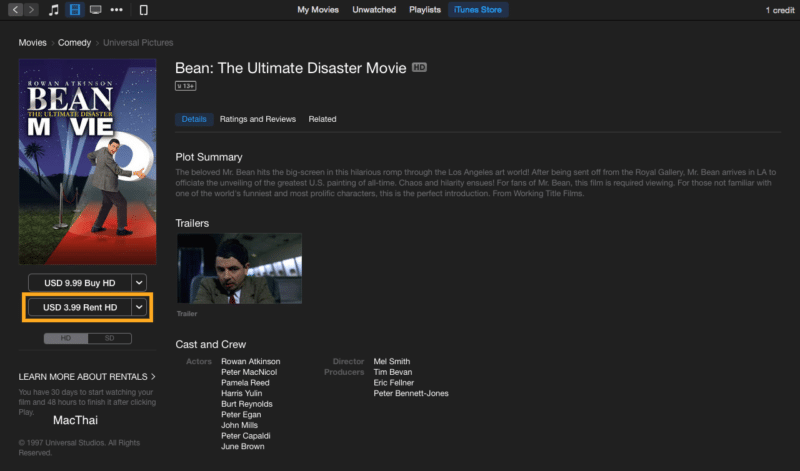The height and width of the screenshot is (471, 800).
Task: Open actor Peter Egan's page
Action: point(241,415)
